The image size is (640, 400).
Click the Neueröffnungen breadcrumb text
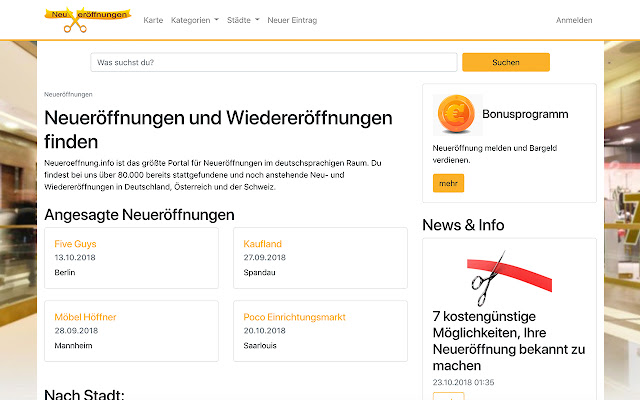coord(68,94)
